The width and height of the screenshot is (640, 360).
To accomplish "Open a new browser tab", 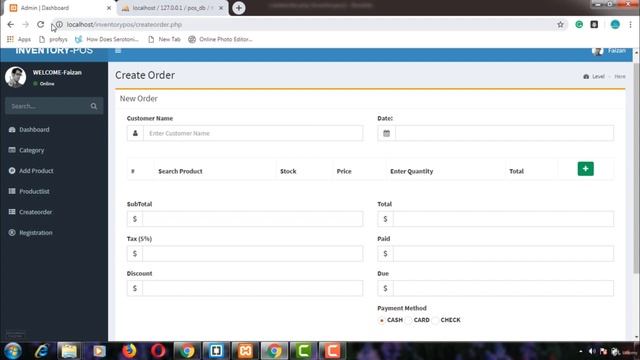I will [239, 8].
